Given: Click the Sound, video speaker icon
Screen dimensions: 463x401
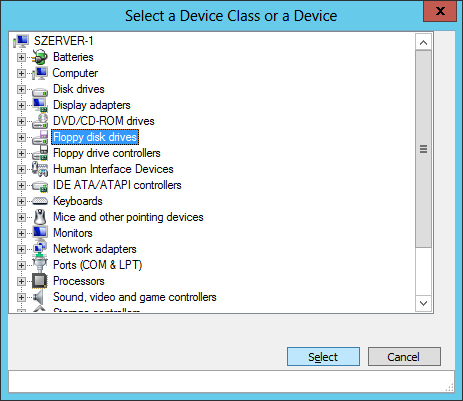Looking at the screenshot, I should [39, 297].
